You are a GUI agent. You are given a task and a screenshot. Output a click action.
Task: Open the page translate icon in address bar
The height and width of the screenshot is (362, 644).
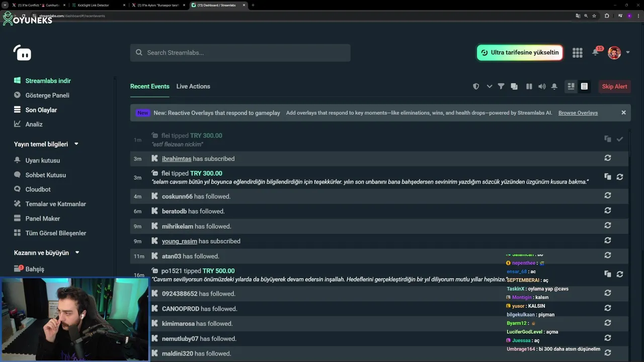point(578,16)
